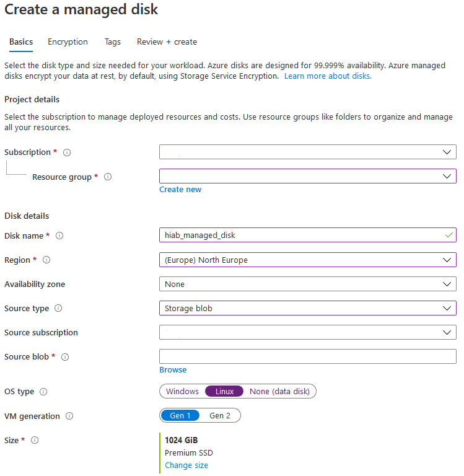Go to the Review + create tab
Screen dimensions: 464x476
click(x=167, y=42)
